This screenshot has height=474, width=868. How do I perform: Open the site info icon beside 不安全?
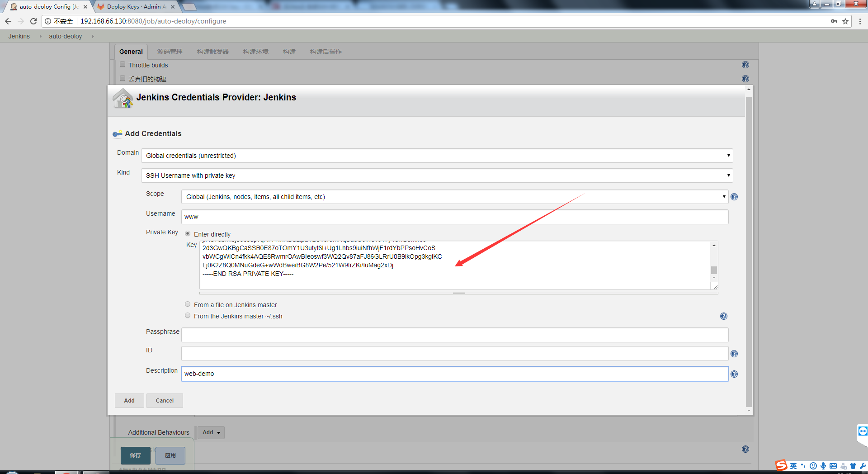coord(48,21)
